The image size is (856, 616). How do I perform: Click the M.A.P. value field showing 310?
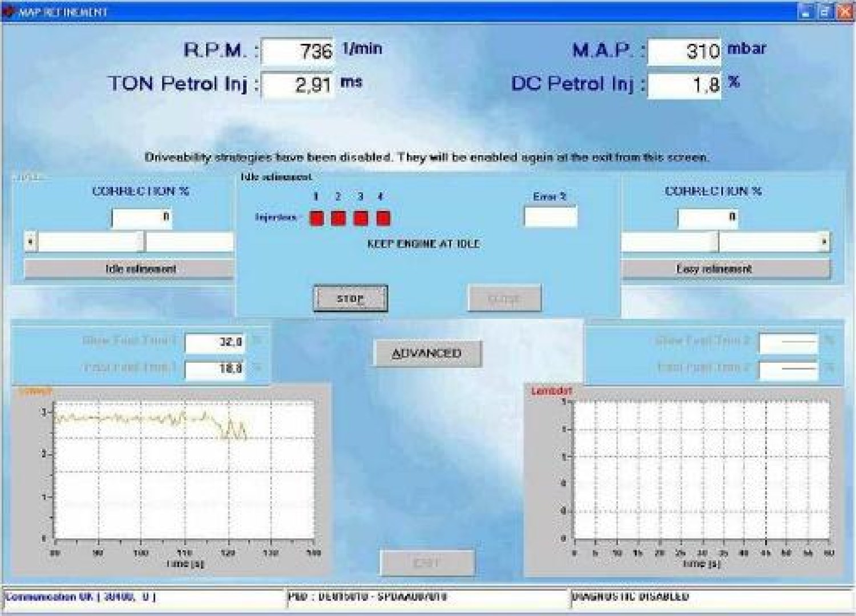coord(684,51)
